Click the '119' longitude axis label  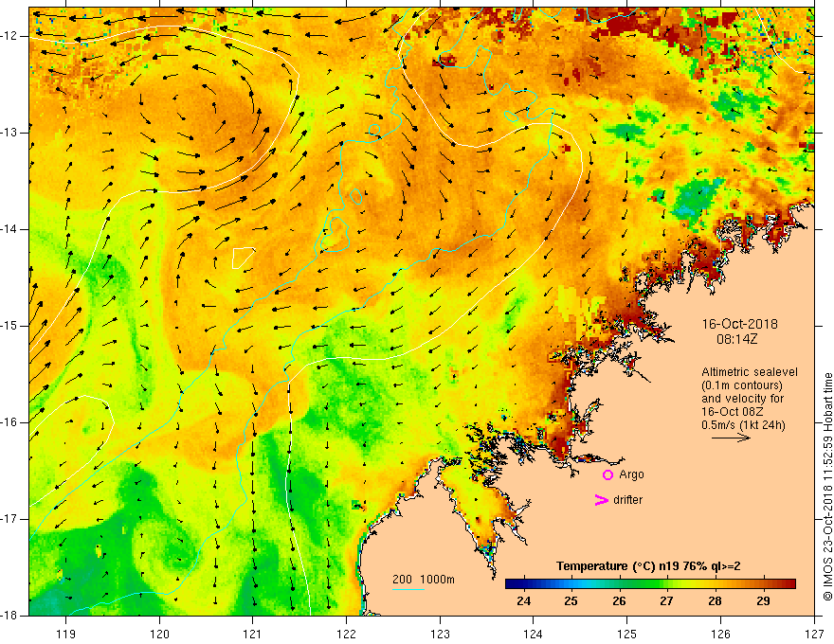pyautogui.click(x=66, y=634)
